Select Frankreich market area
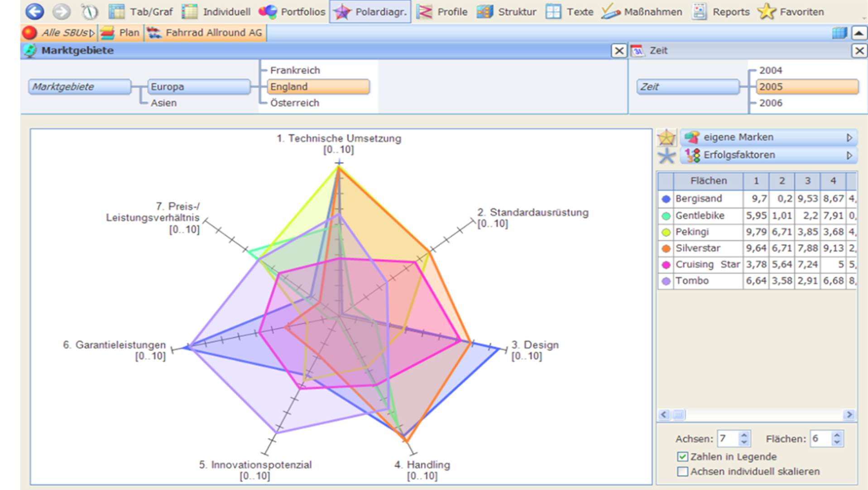 tap(295, 70)
